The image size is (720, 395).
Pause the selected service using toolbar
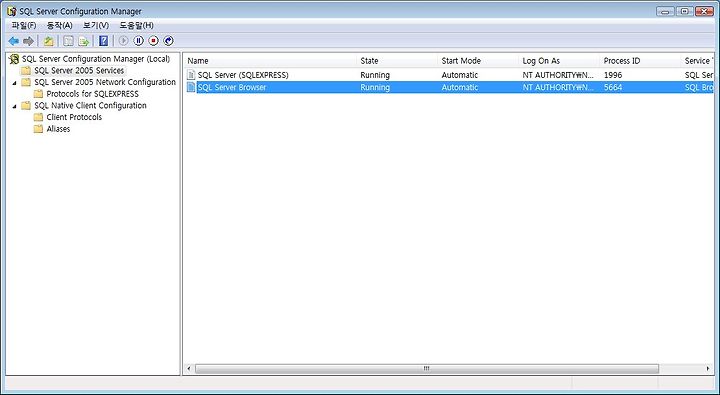[138, 41]
